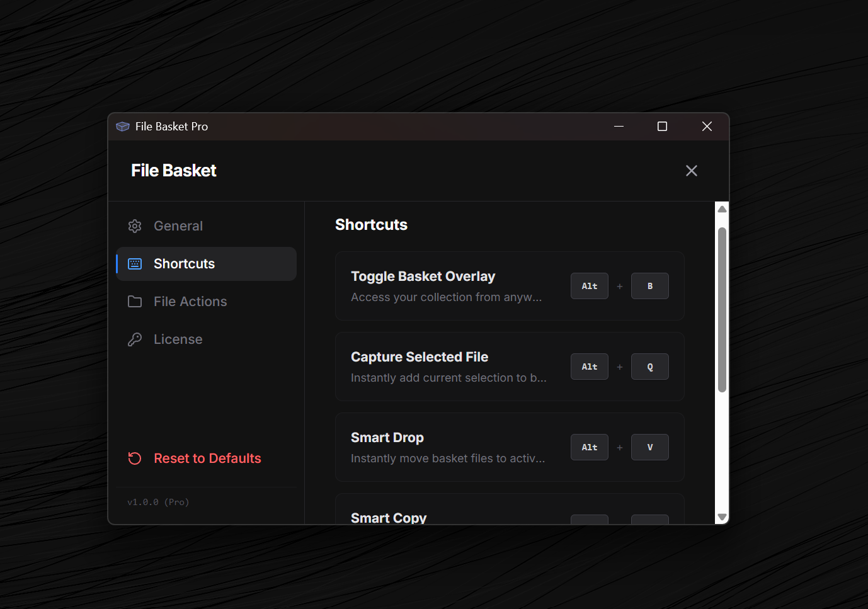Click the Q key for Capture Selected File
Image resolution: width=868 pixels, height=609 pixels.
(x=650, y=367)
